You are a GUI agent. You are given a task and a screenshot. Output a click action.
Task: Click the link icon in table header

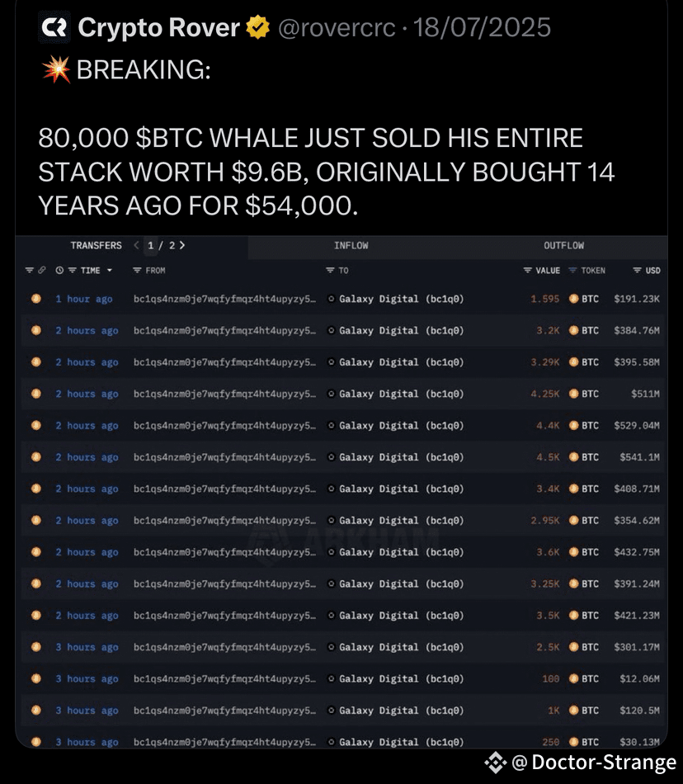pyautogui.click(x=42, y=270)
